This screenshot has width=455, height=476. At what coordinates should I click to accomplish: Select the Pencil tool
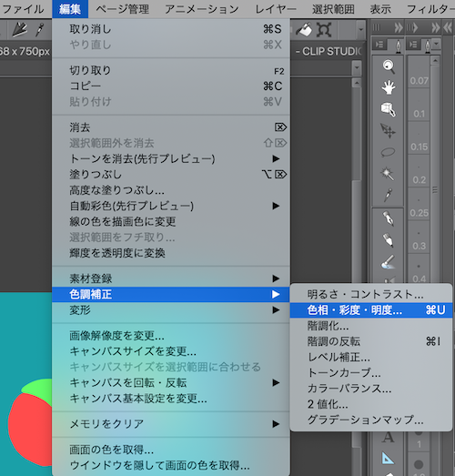pos(389,240)
